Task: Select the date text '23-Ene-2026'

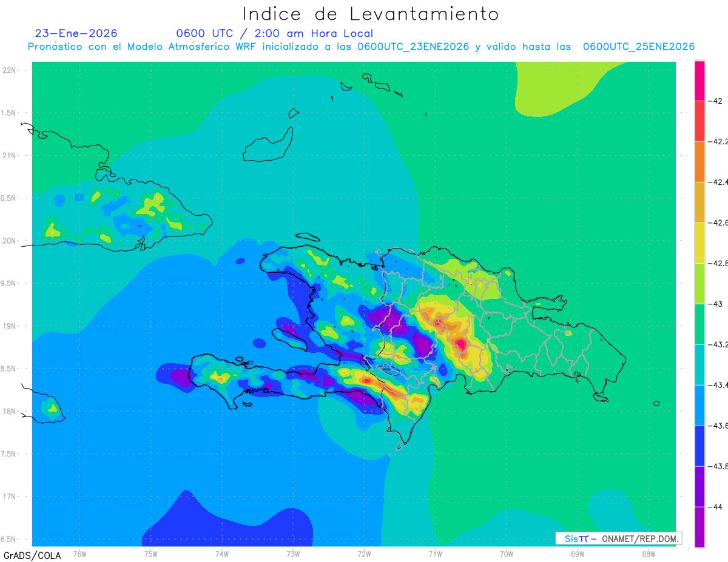Action: tap(76, 33)
